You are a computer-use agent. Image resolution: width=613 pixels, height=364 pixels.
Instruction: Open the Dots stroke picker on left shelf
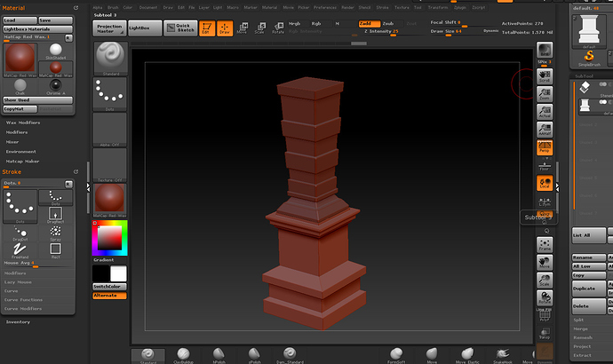point(110,93)
